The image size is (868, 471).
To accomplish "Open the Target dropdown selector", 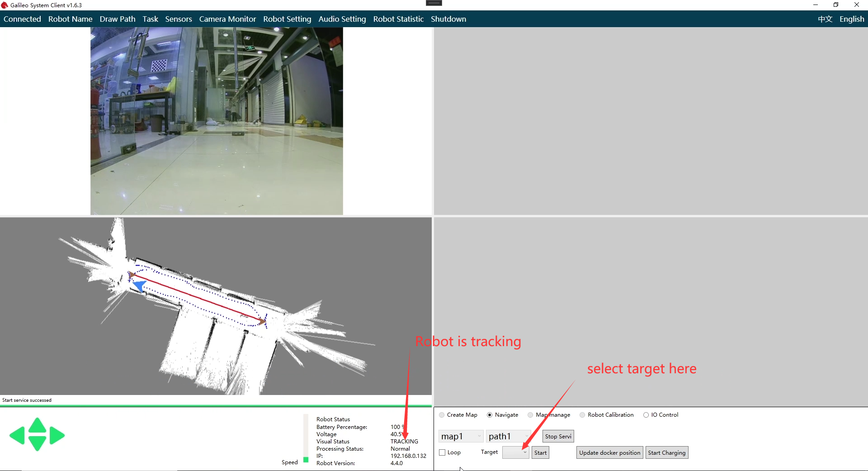I will point(516,452).
